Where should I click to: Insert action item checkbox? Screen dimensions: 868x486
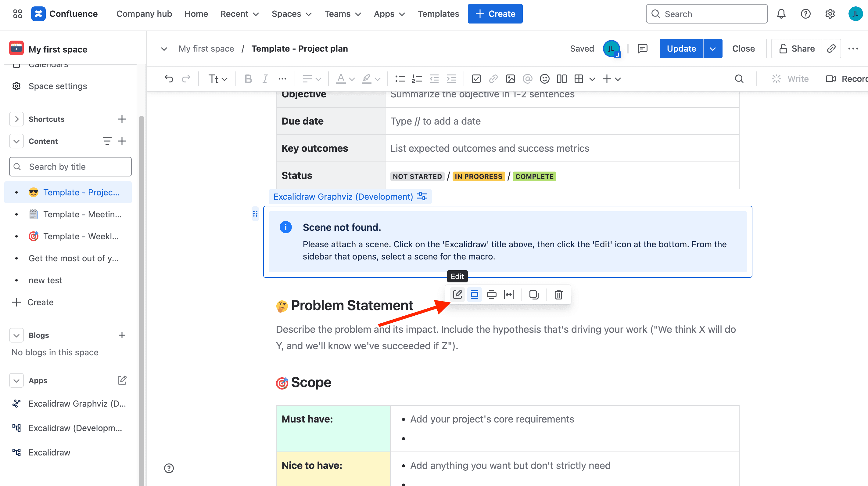click(476, 79)
